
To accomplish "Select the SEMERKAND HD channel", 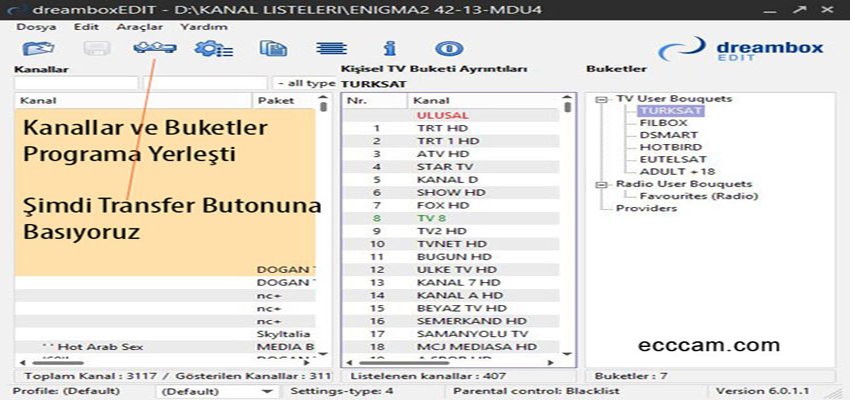I will pos(450,321).
